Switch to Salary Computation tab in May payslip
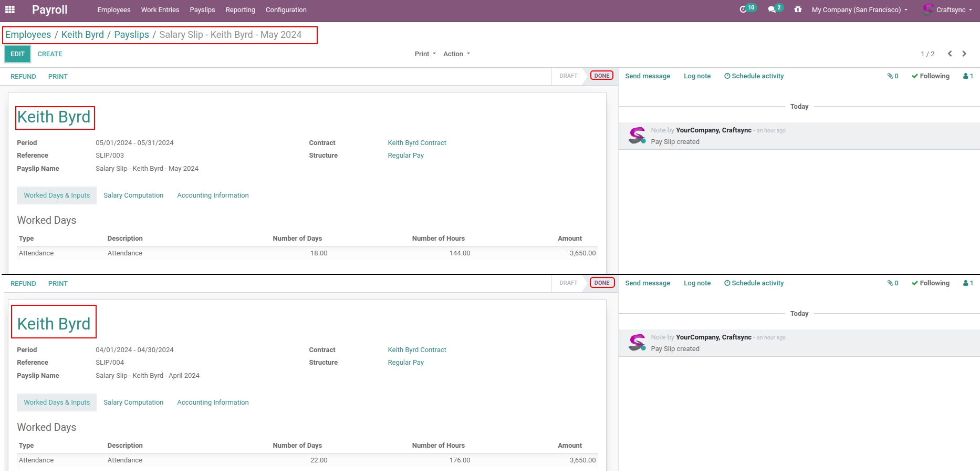Viewport: 980px width, 474px height. (x=133, y=195)
